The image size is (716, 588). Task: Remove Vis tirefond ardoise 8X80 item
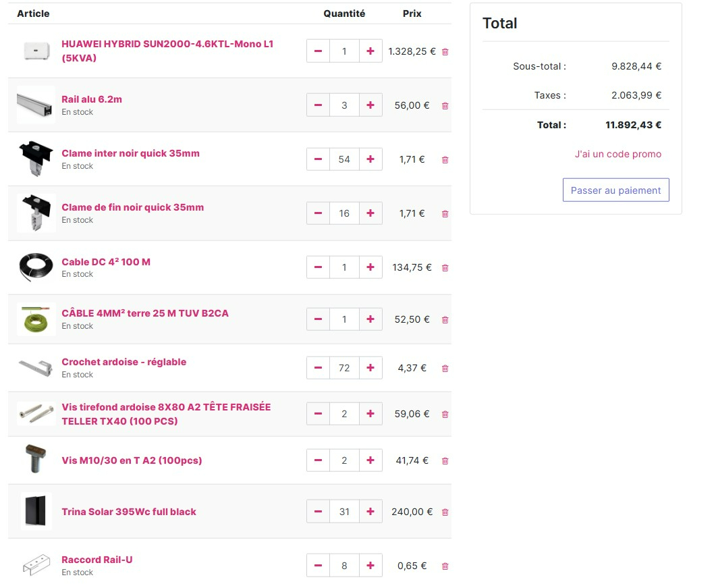pyautogui.click(x=445, y=415)
